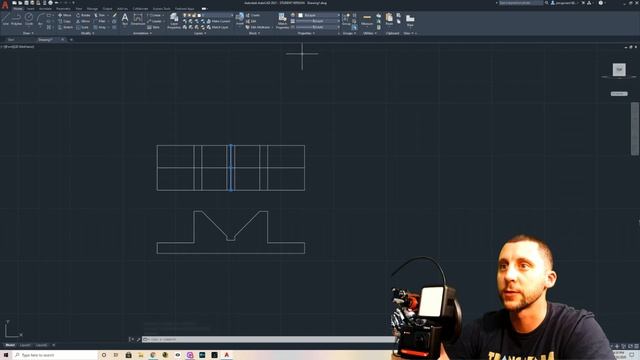Expand the Modify panel title

[87, 33]
